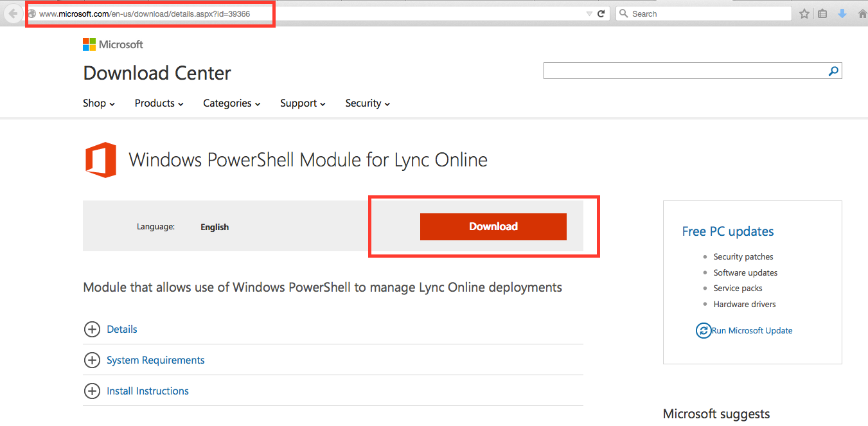
Task: Click the Service packs item
Action: coord(738,288)
